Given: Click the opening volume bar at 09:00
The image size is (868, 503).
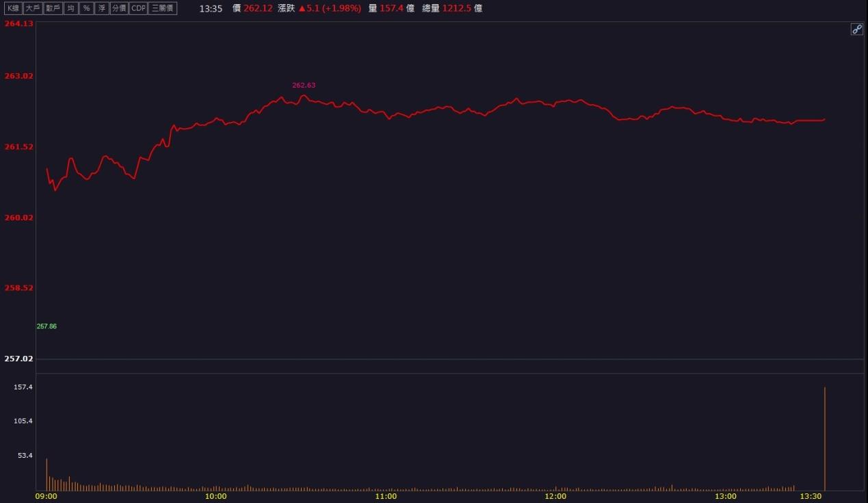Looking at the screenshot, I should pos(47,474).
